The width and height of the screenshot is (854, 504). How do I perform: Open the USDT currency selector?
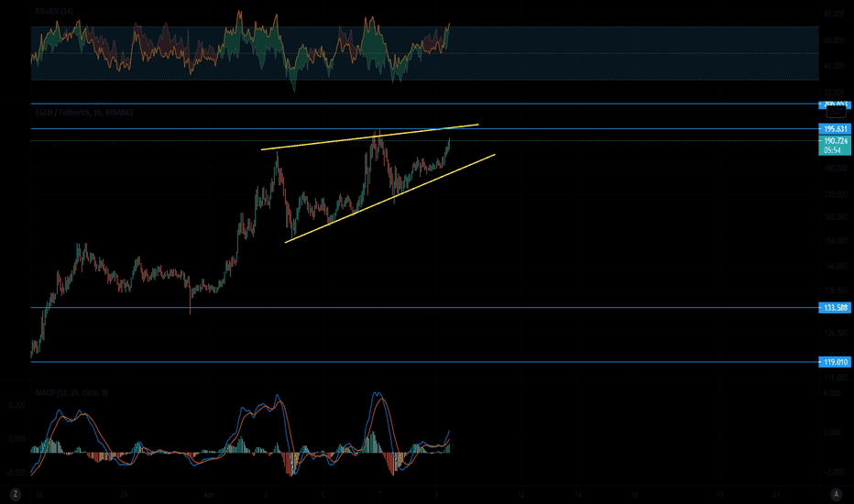(x=836, y=112)
